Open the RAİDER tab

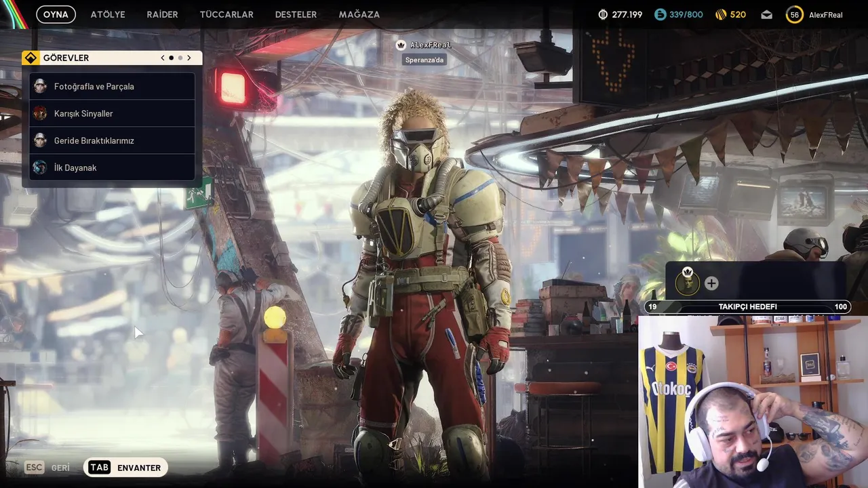click(x=162, y=14)
